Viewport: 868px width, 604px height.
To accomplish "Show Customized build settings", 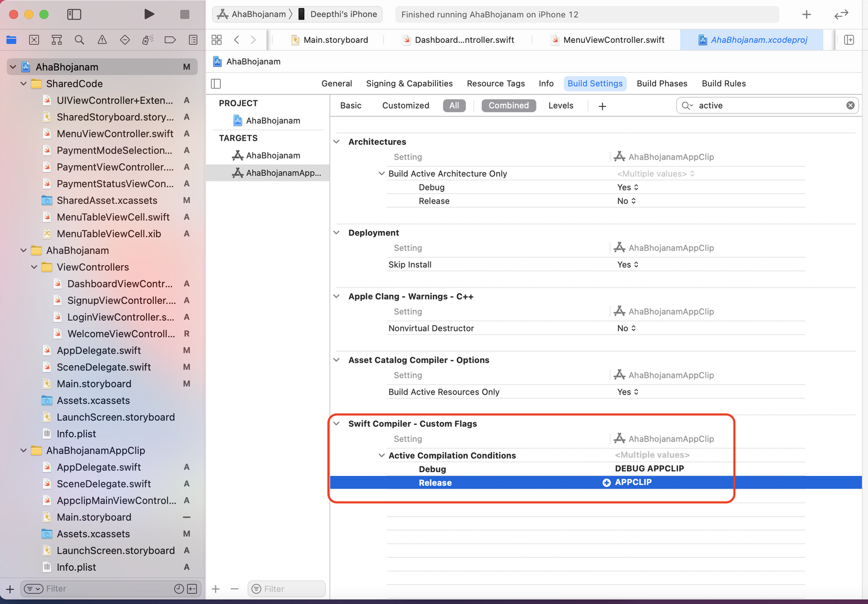I will pyautogui.click(x=406, y=105).
